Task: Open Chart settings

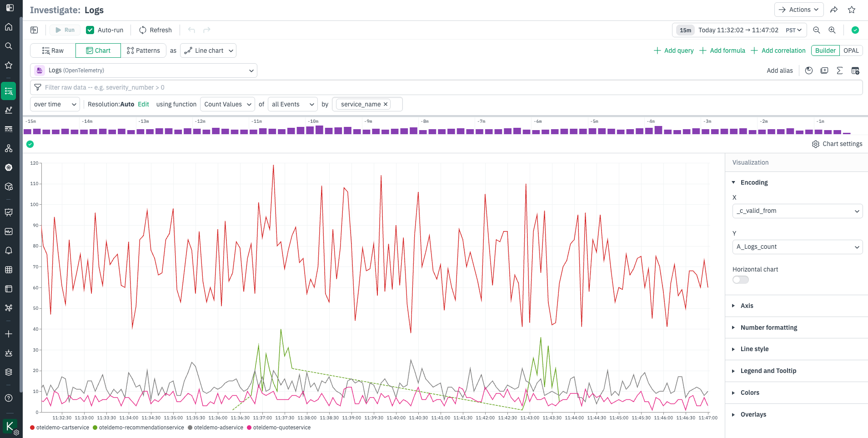Action: click(x=837, y=144)
